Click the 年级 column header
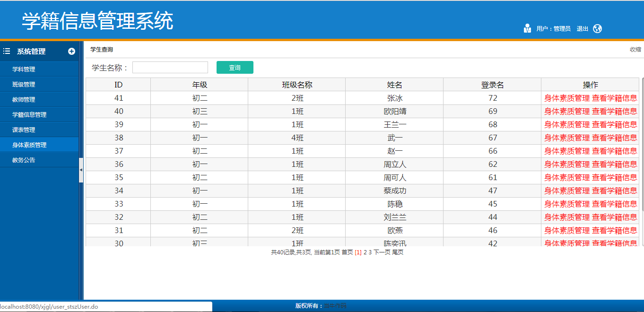 (200, 85)
